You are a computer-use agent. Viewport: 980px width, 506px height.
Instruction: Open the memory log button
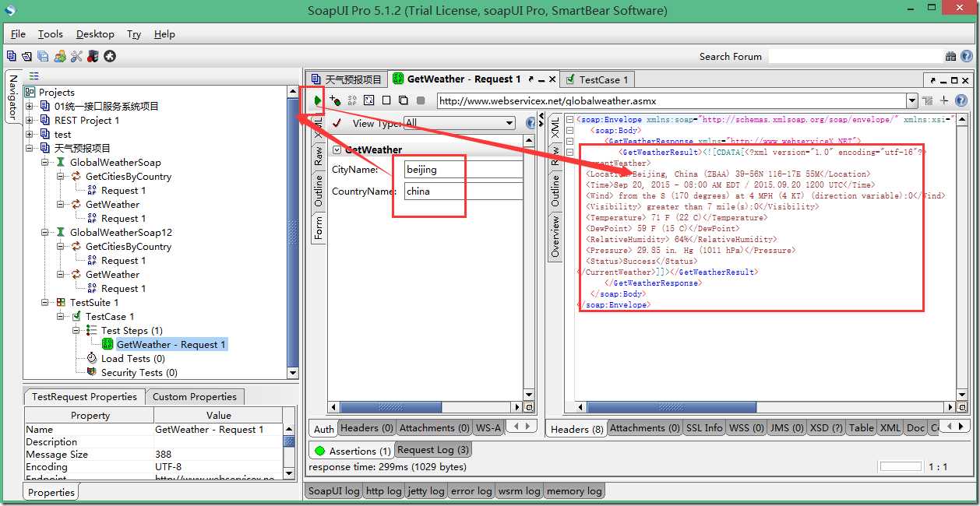tap(574, 491)
